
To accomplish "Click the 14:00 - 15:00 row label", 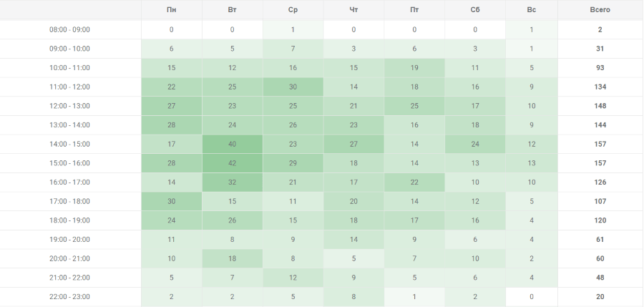I will pyautogui.click(x=70, y=145).
